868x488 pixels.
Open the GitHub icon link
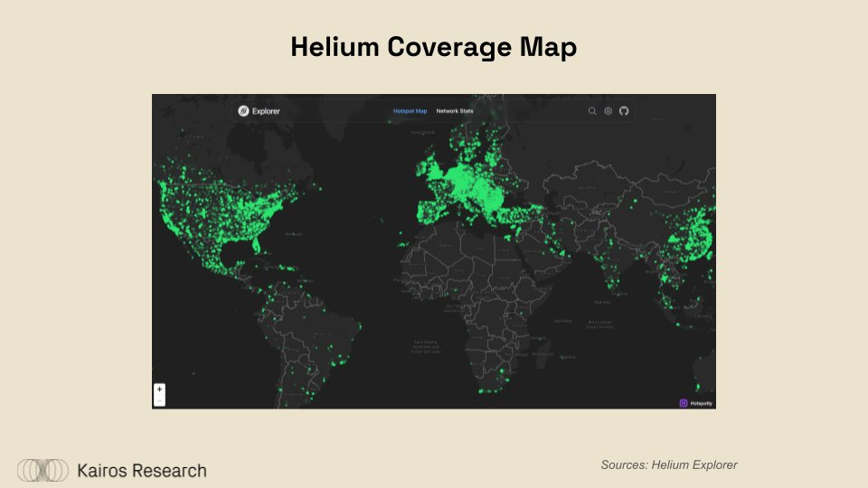coord(624,110)
